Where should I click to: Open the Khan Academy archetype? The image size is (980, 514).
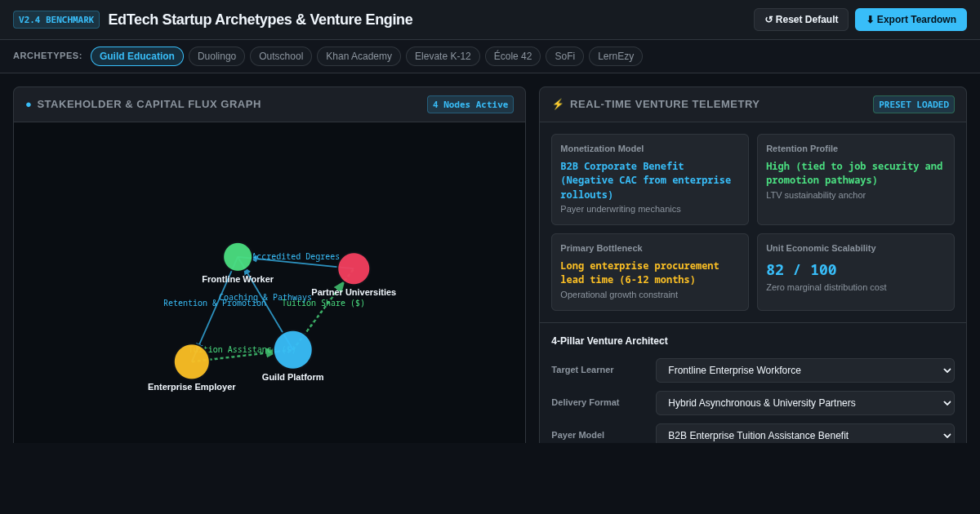coord(359,56)
